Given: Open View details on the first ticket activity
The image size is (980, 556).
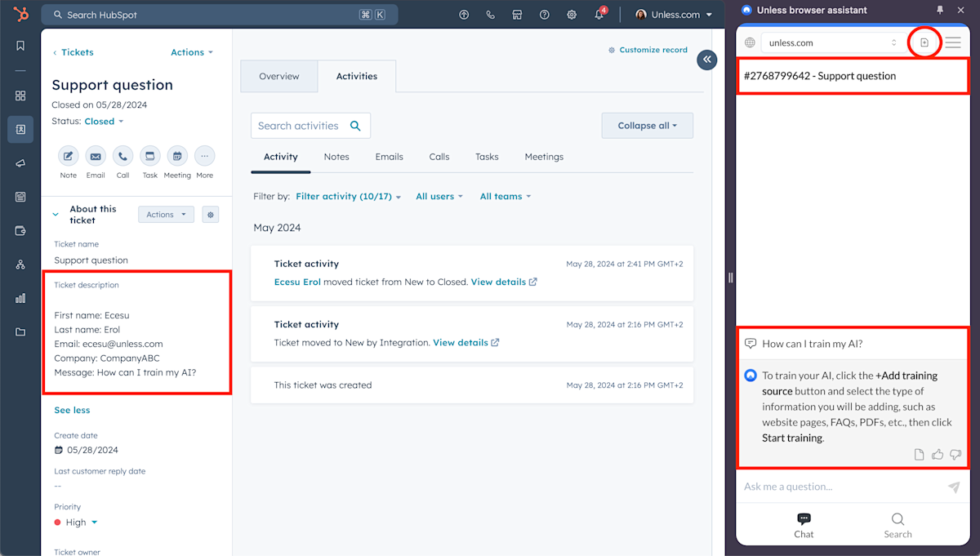Looking at the screenshot, I should tap(499, 282).
